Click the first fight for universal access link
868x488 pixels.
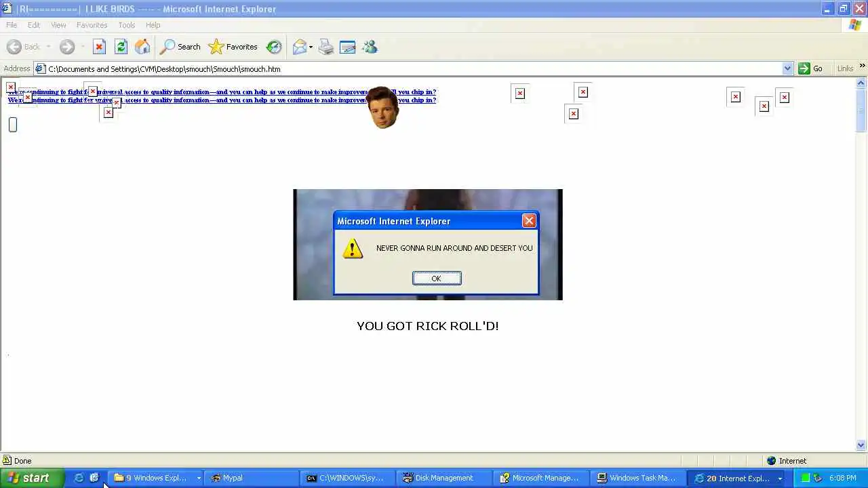coord(222,91)
